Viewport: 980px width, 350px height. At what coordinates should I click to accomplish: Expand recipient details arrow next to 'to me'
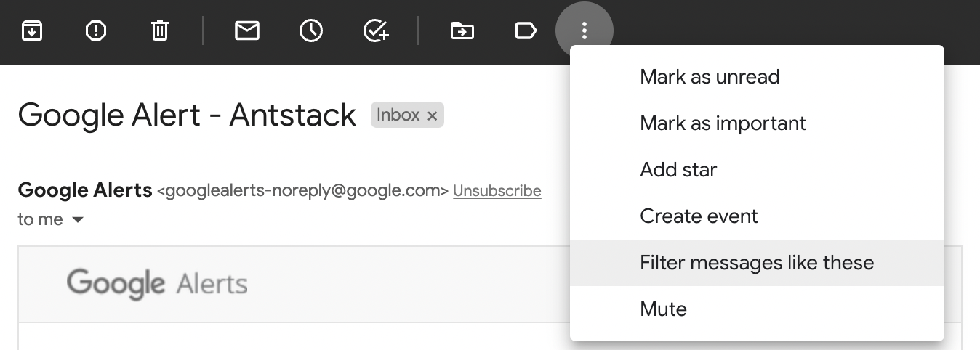click(x=78, y=220)
